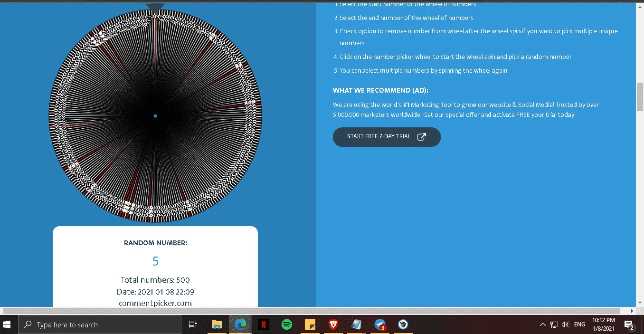Click the WHAT WE RECOMMEND (AD) heading
The height and width of the screenshot is (334, 644).
[380, 90]
